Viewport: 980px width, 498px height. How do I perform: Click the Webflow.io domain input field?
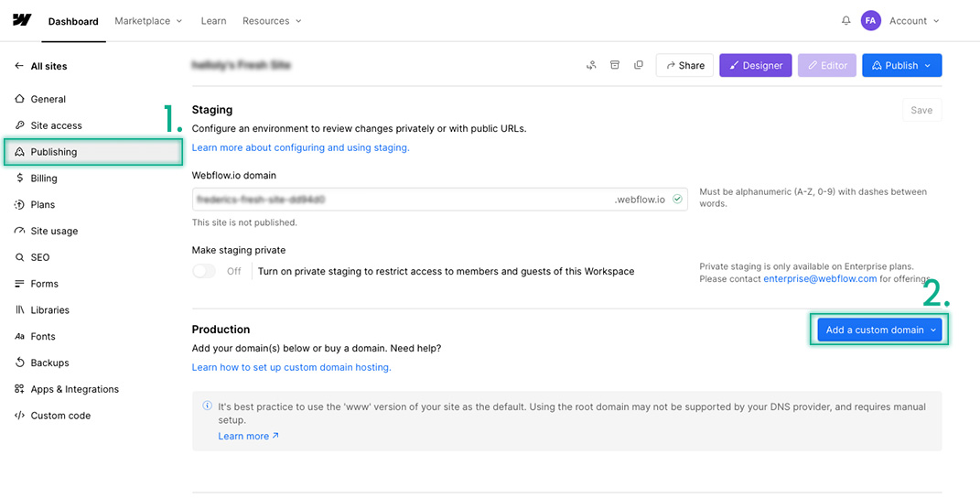coord(440,200)
